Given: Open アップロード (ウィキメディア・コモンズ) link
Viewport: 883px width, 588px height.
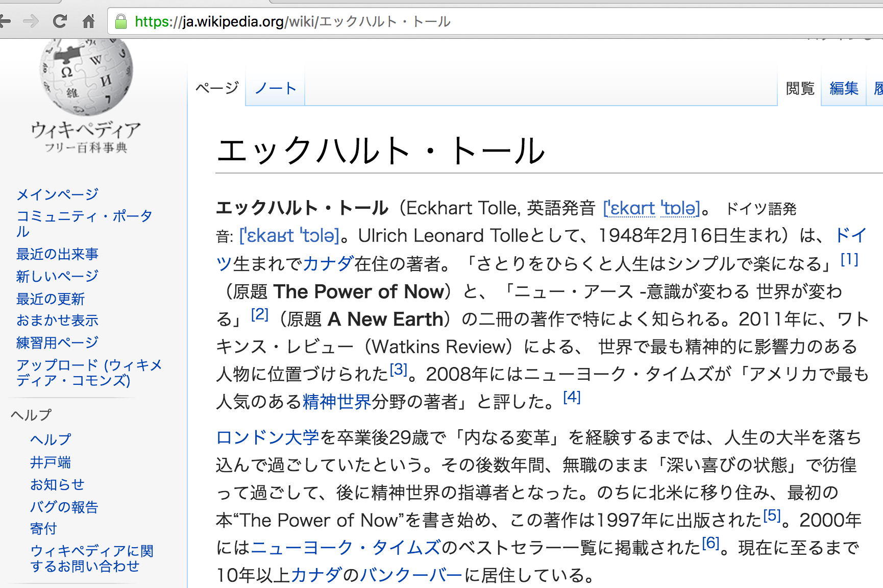Looking at the screenshot, I should point(89,373).
